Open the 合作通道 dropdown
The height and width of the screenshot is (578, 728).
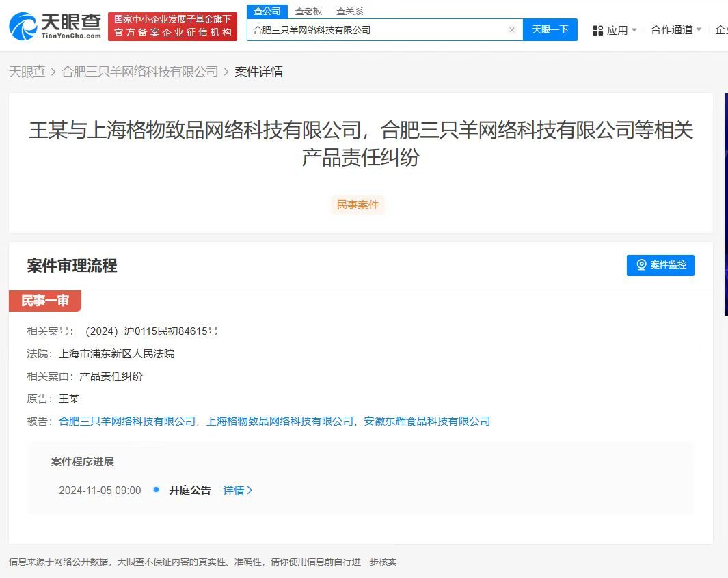coord(675,30)
